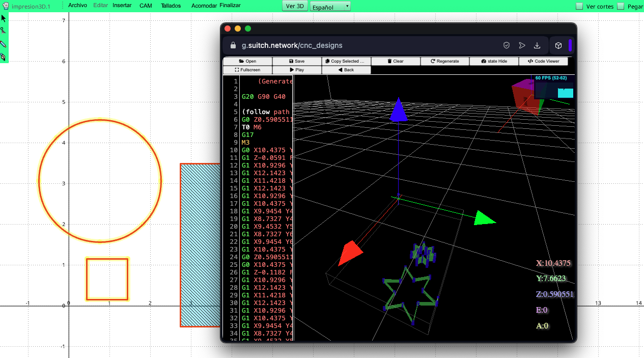Toggle the state Hide button

tap(494, 61)
